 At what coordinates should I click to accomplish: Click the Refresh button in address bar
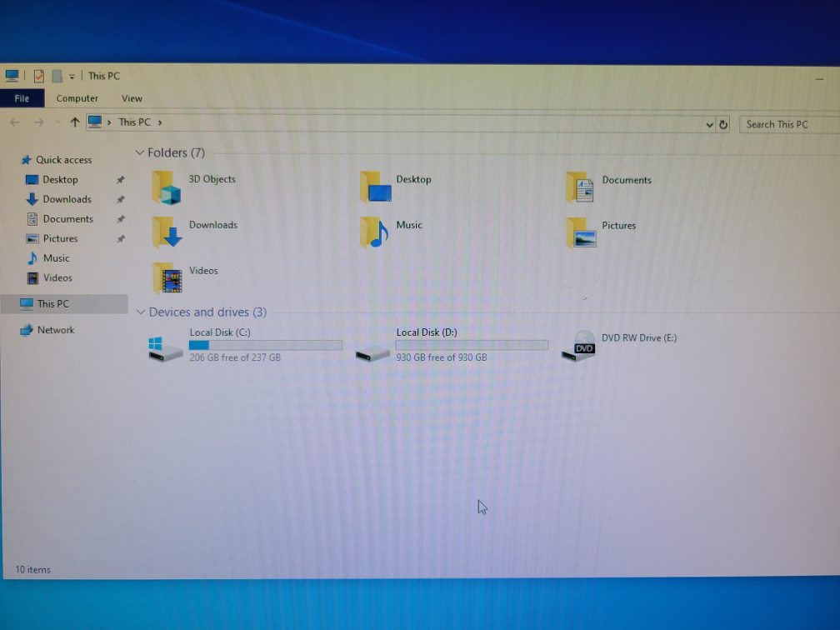[723, 125]
